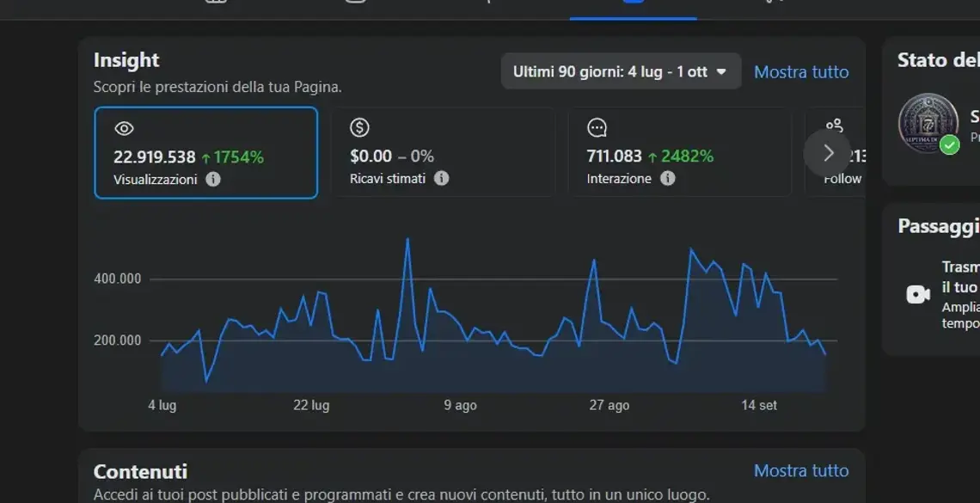Click 'Scopri le prestazioni della tua Pagina.' text

pos(217,87)
